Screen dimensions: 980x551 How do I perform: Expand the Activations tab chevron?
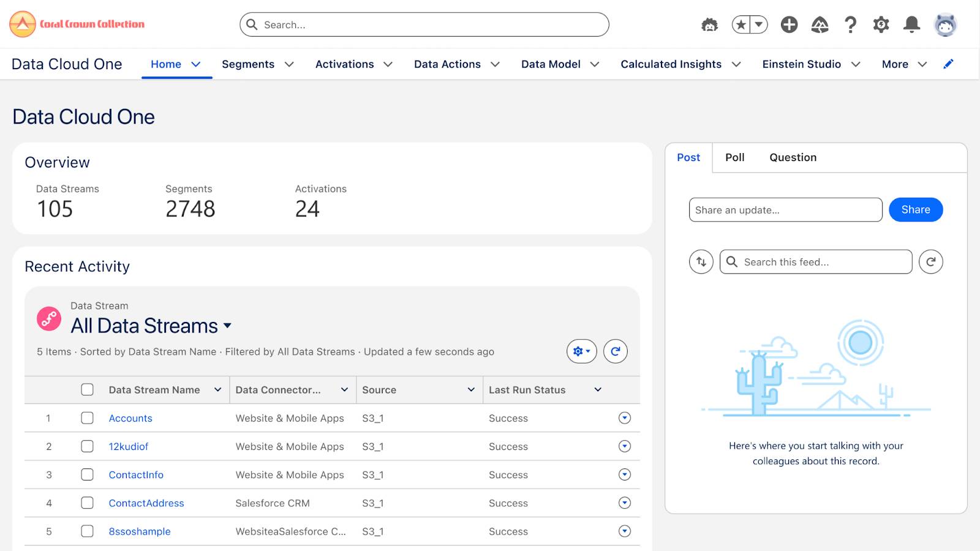[388, 64]
